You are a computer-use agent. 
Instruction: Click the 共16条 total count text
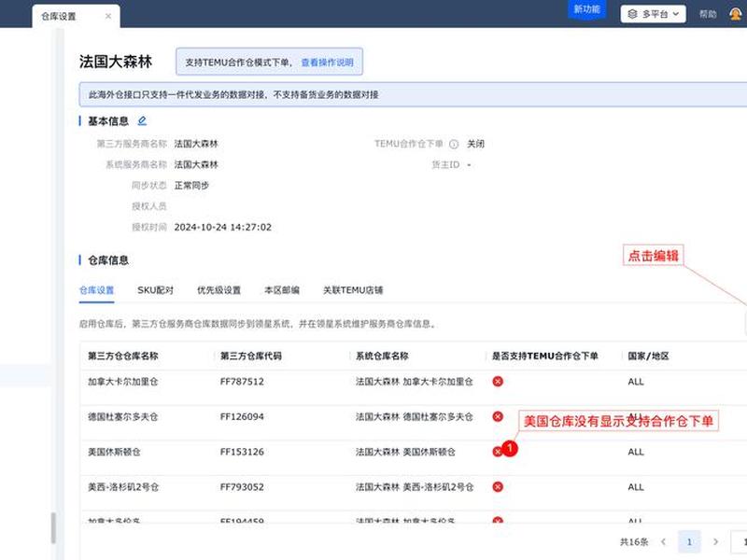pyautogui.click(x=634, y=541)
